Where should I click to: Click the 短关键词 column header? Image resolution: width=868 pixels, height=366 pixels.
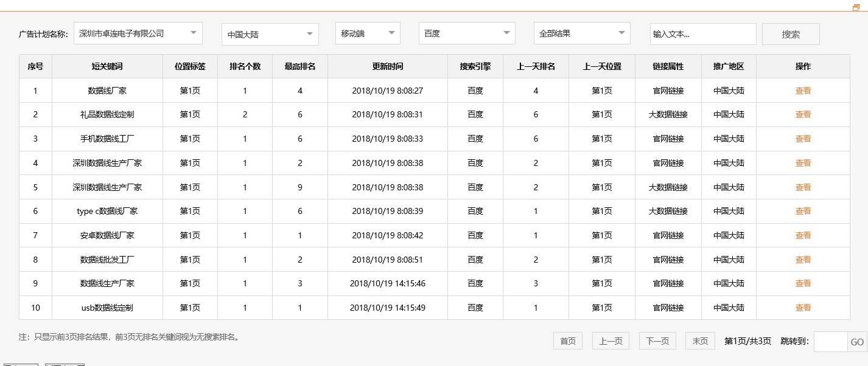coord(107,66)
